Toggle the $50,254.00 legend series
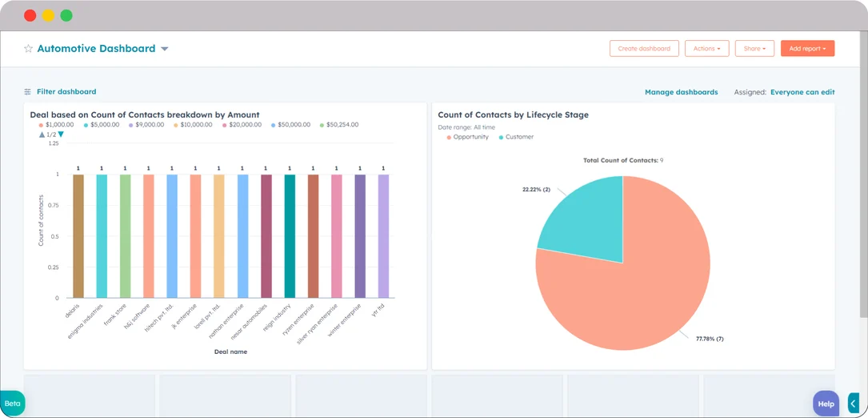The image size is (868, 418). tap(338, 125)
